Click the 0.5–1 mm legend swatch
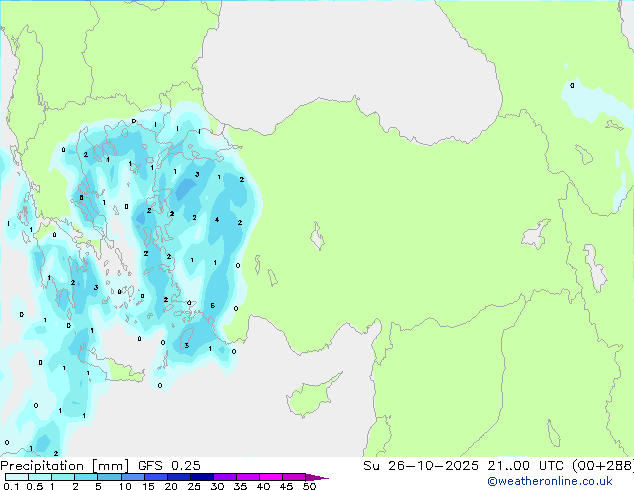 (40, 477)
